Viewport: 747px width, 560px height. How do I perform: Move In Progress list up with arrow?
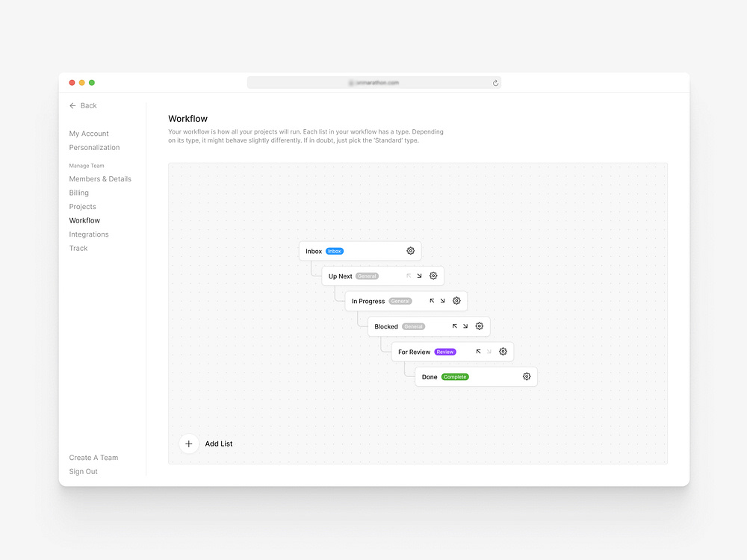point(432,301)
